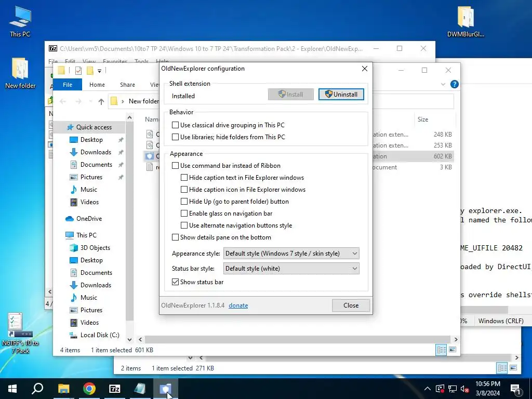
Task: Select OneDrive in navigation pane
Action: pos(89,219)
